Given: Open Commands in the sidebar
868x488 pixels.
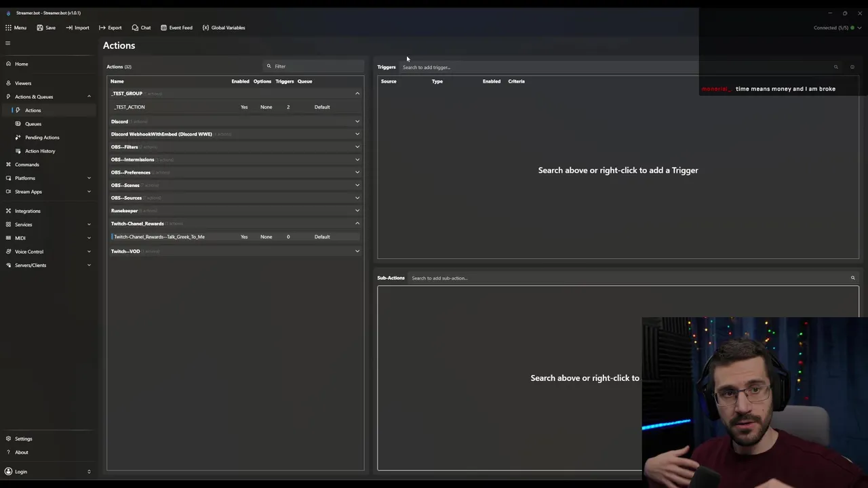Looking at the screenshot, I should click(x=47, y=165).
